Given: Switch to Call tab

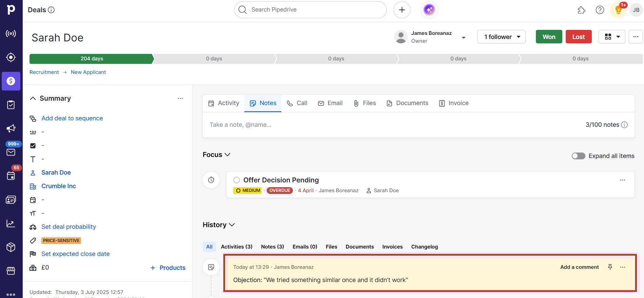Looking at the screenshot, I should pos(297,103).
